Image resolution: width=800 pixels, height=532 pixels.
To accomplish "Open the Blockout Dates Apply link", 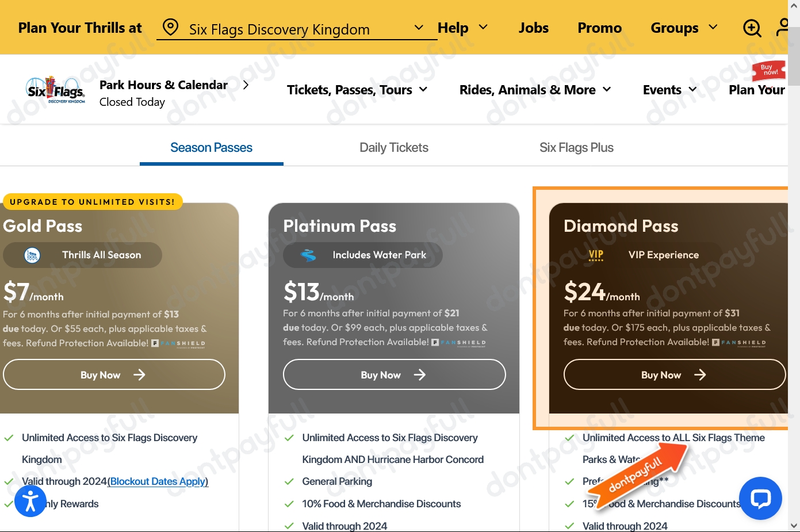I will point(157,481).
